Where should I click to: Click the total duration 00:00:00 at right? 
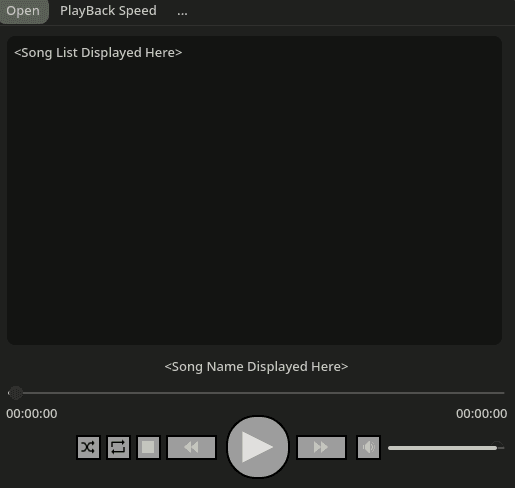(x=482, y=414)
